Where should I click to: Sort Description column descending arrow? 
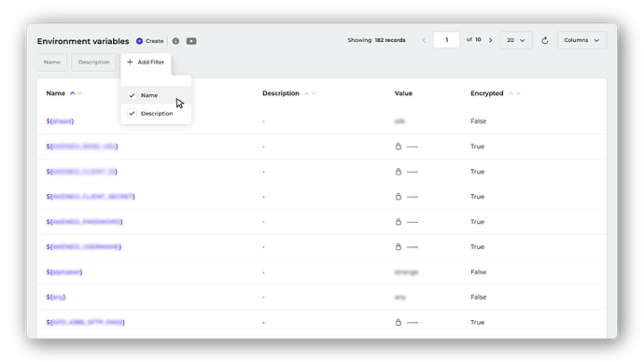click(314, 93)
